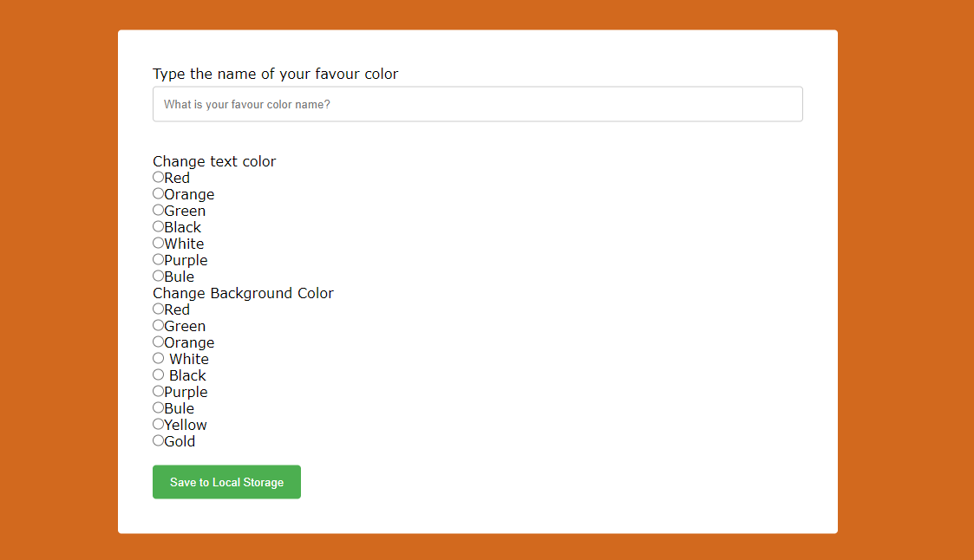The width and height of the screenshot is (974, 560).
Task: Choose Yellow background color
Action: [157, 424]
